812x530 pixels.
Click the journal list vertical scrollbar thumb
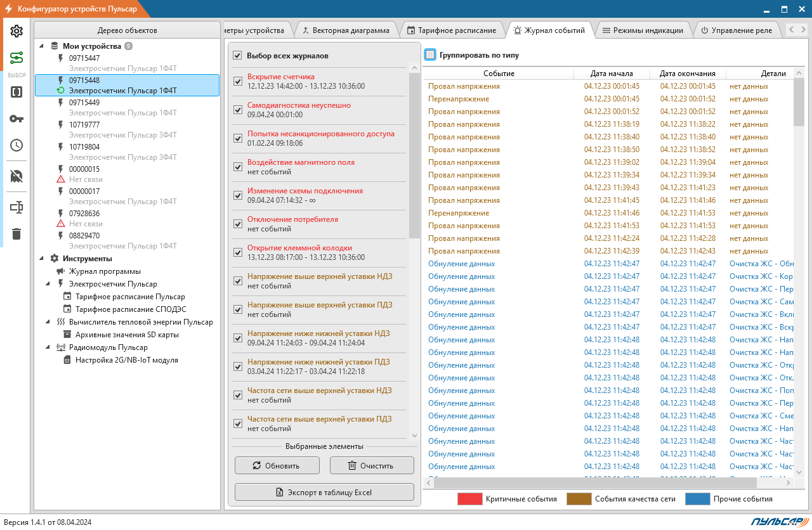415,155
